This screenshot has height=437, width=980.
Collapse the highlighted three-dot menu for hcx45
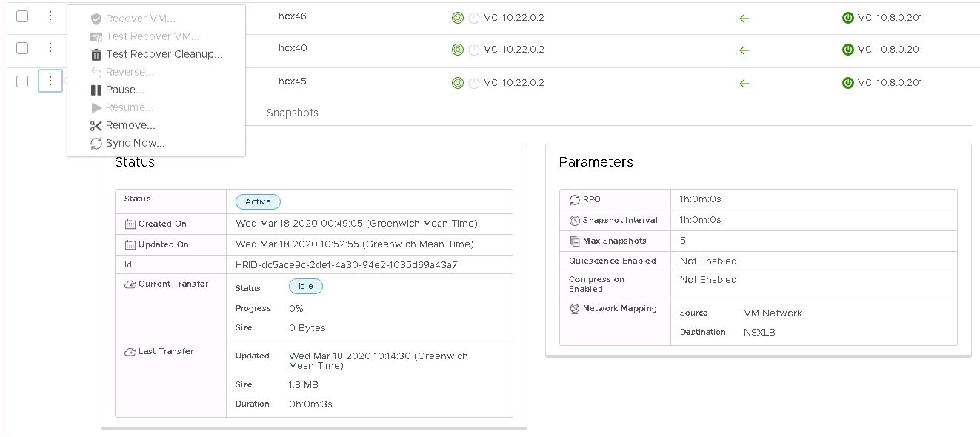[50, 81]
